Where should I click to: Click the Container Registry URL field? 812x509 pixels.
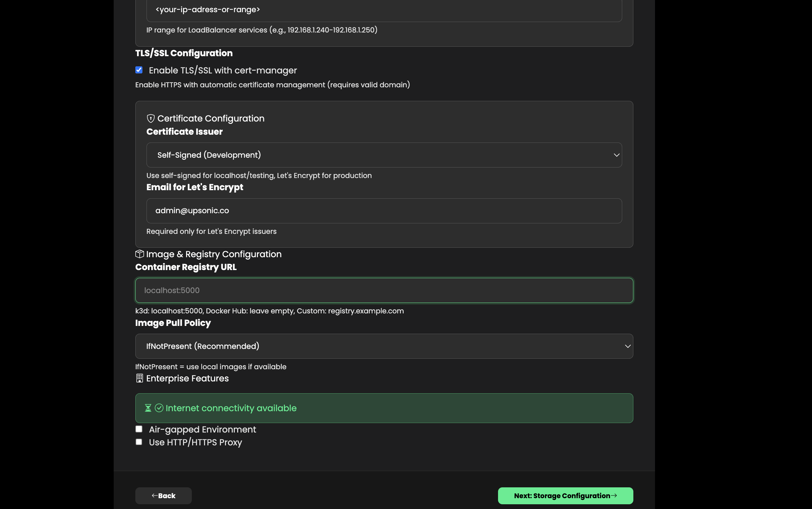click(x=384, y=290)
